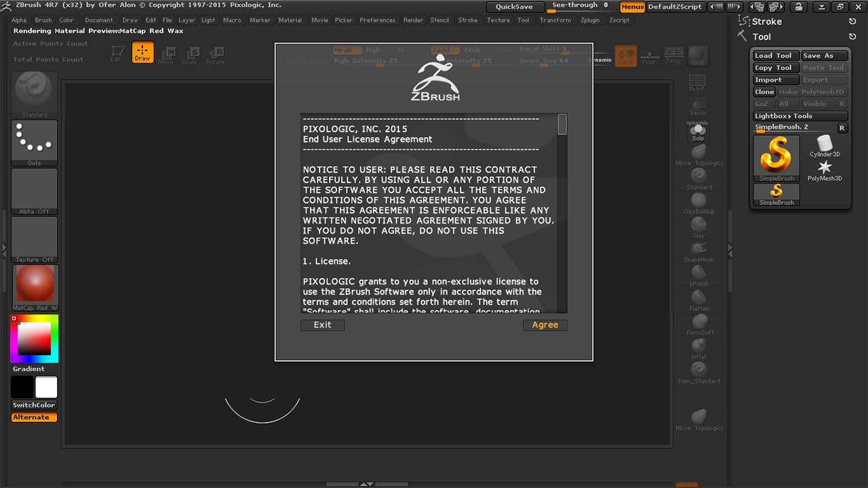Open the Transform menu
The image size is (868, 488).
(555, 20)
